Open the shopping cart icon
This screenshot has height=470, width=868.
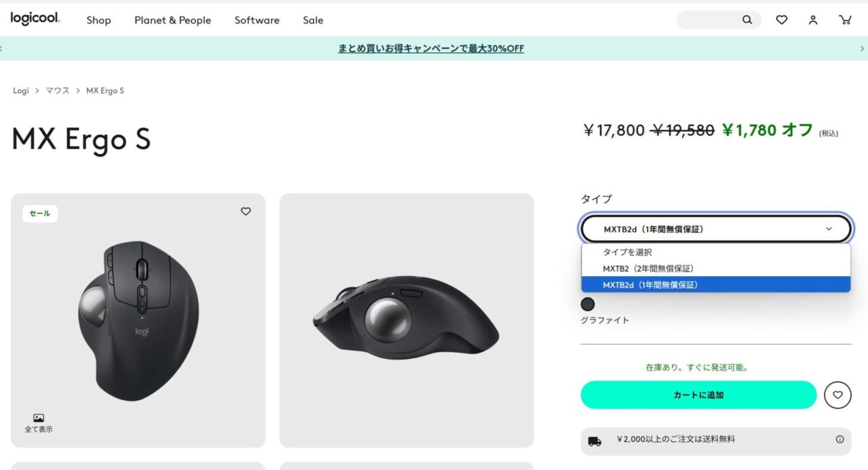pos(845,20)
